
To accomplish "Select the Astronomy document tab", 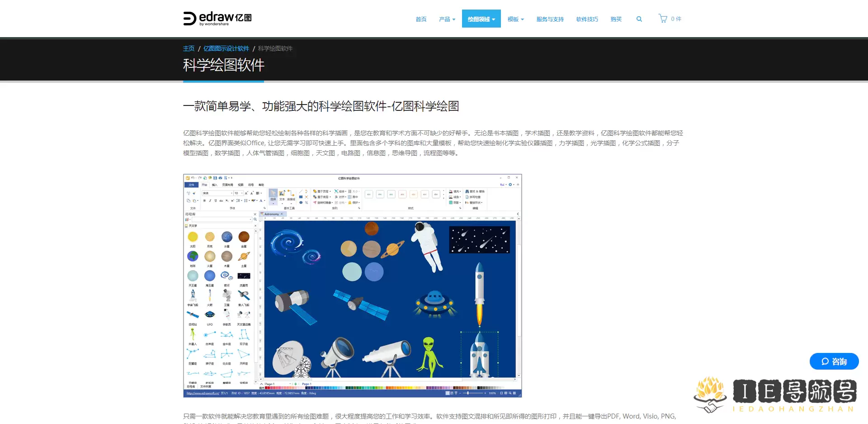I will pyautogui.click(x=272, y=214).
